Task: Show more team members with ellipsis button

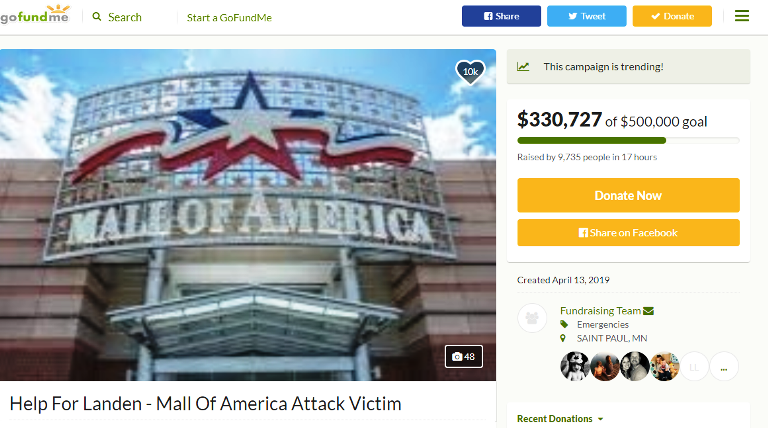Action: (724, 366)
